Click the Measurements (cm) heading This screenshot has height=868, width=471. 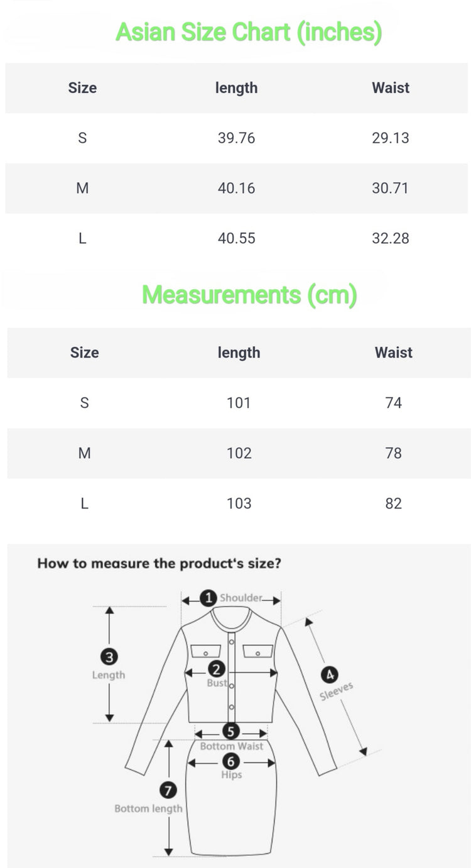click(249, 295)
